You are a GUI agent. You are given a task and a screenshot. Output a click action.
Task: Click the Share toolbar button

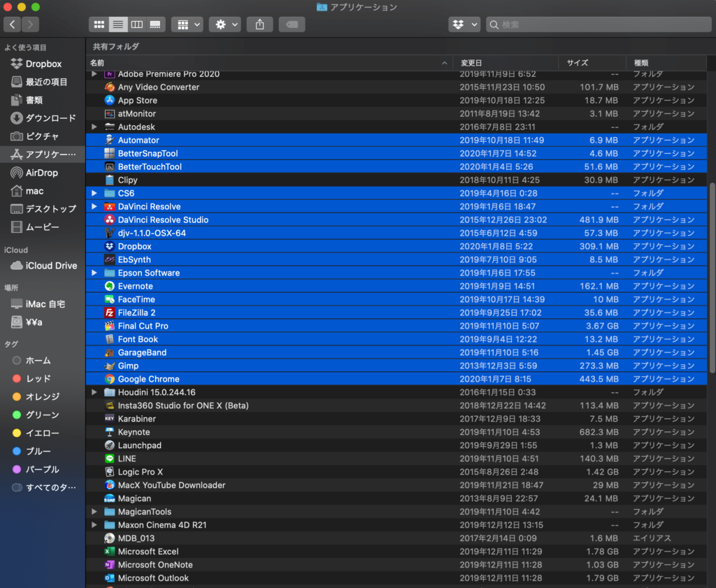[x=260, y=24]
